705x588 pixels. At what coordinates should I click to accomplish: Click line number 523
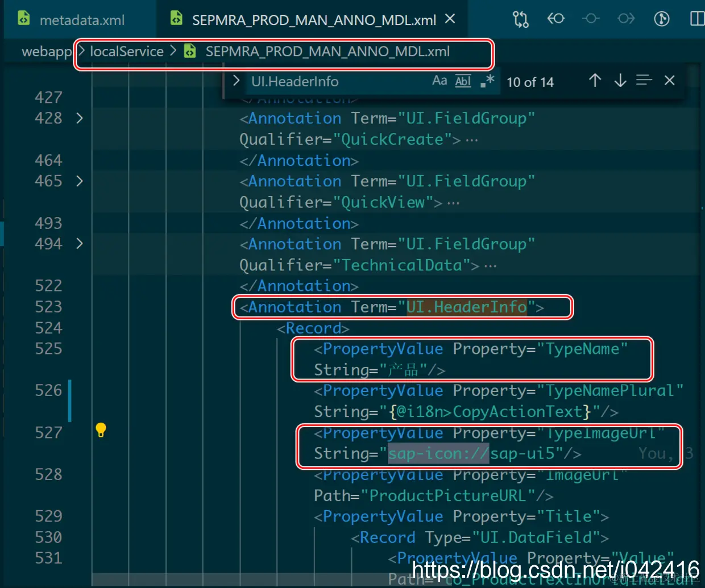tap(48, 307)
